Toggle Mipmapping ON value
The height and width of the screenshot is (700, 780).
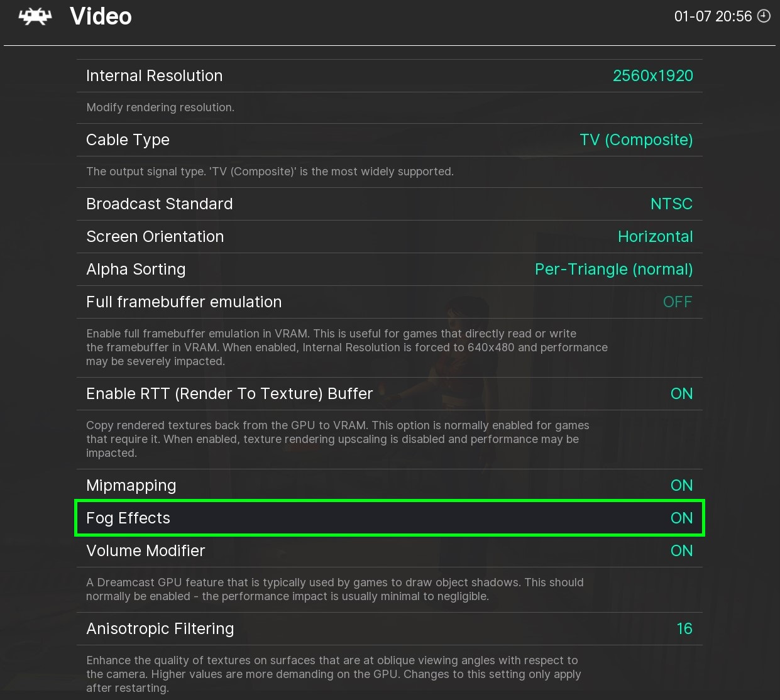(681, 486)
